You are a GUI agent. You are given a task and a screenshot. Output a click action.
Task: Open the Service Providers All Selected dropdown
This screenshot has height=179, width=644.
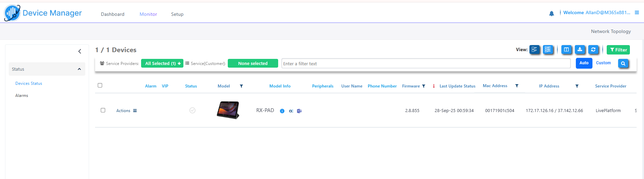162,63
